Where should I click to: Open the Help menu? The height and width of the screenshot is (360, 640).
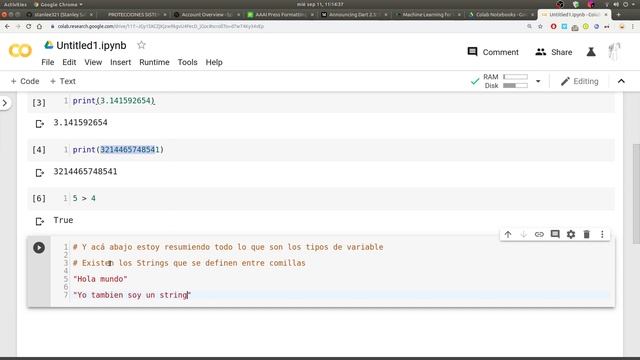214,62
